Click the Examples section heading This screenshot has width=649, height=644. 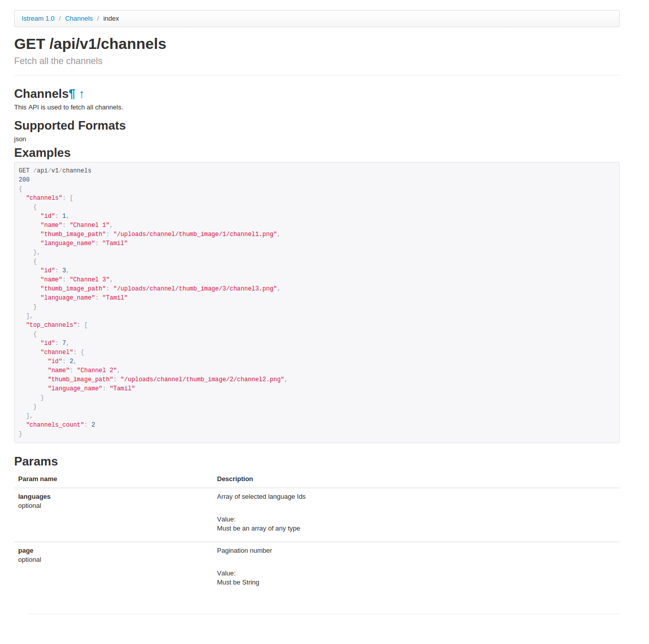tap(42, 152)
